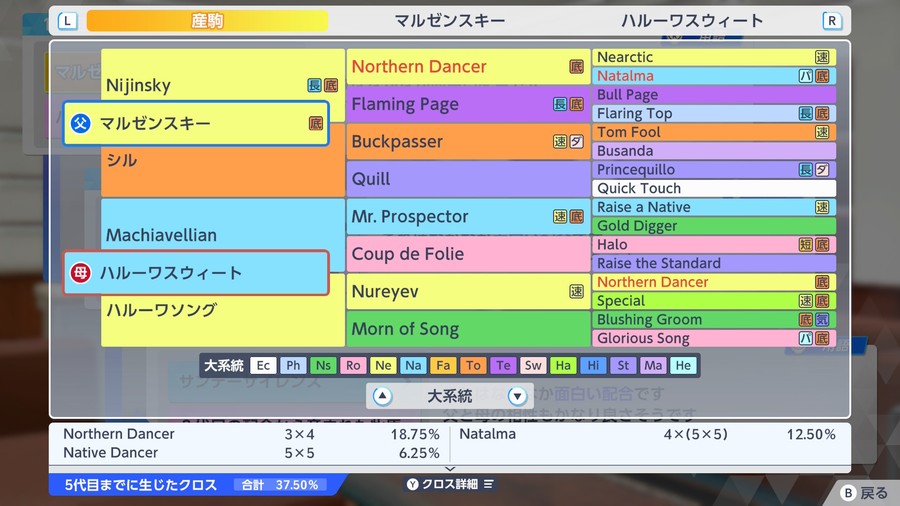Click Buckpasser's ダ dirt trait icon

click(x=576, y=142)
